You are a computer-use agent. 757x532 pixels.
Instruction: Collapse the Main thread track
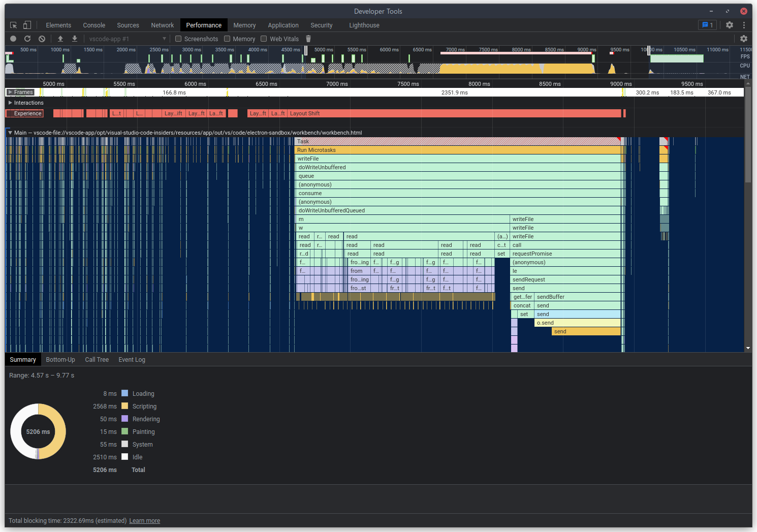pos(10,133)
